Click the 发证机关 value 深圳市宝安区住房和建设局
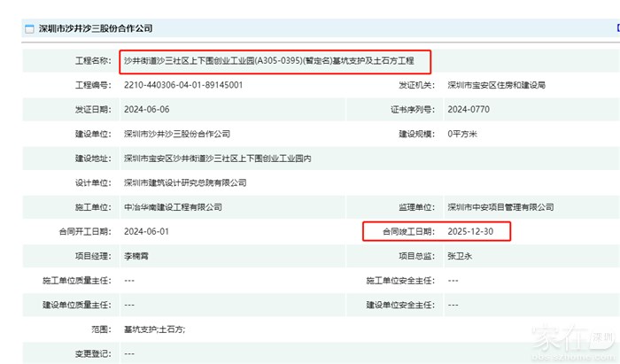 (x=496, y=85)
